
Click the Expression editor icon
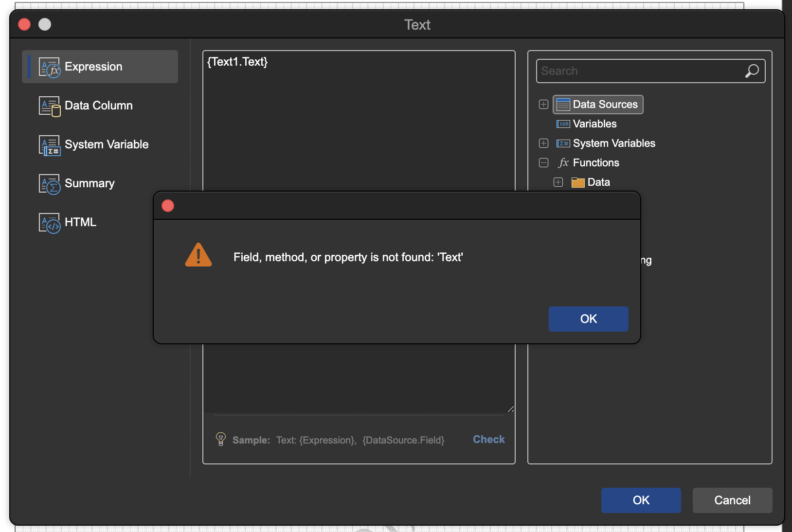50,67
